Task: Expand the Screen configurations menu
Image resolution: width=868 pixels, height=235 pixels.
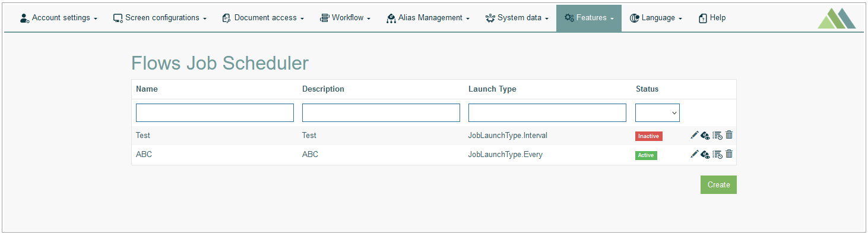Action: 160,18
